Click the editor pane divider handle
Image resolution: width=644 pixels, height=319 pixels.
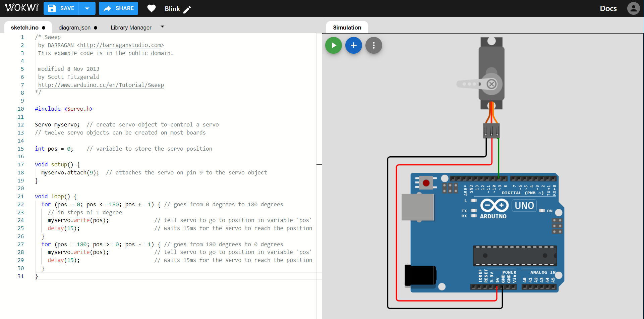(319, 164)
